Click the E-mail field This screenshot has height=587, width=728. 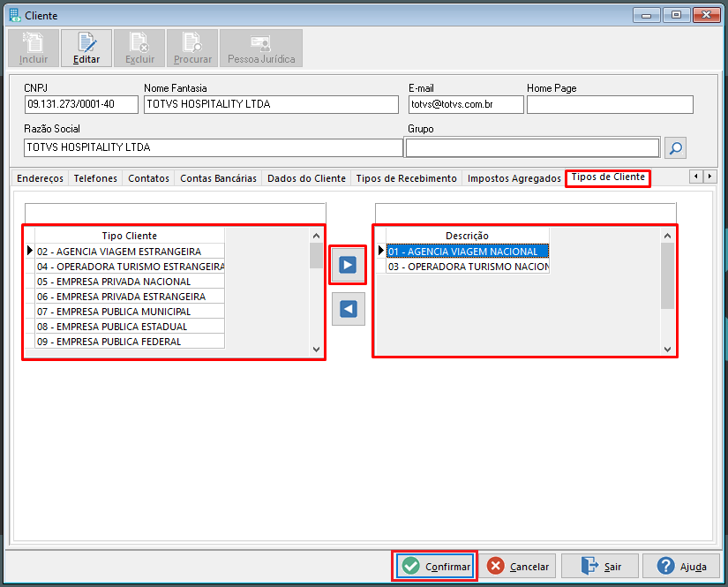pyautogui.click(x=466, y=104)
